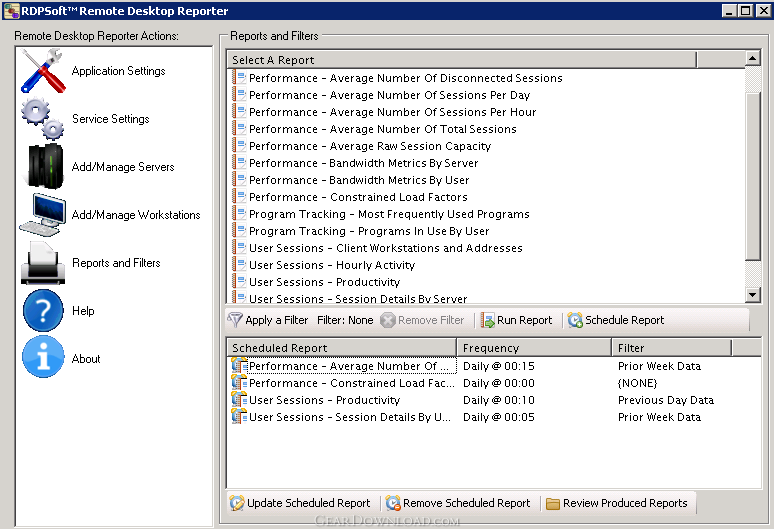Click the Update Scheduled Report icon

237,503
